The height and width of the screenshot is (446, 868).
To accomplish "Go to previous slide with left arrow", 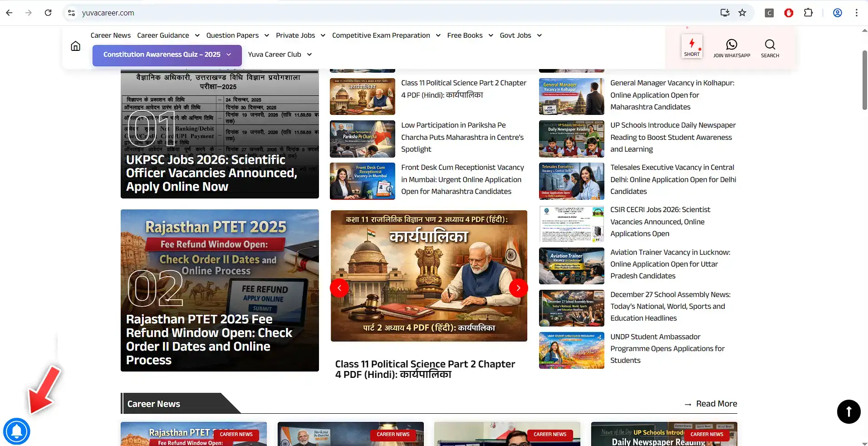I will click(339, 288).
